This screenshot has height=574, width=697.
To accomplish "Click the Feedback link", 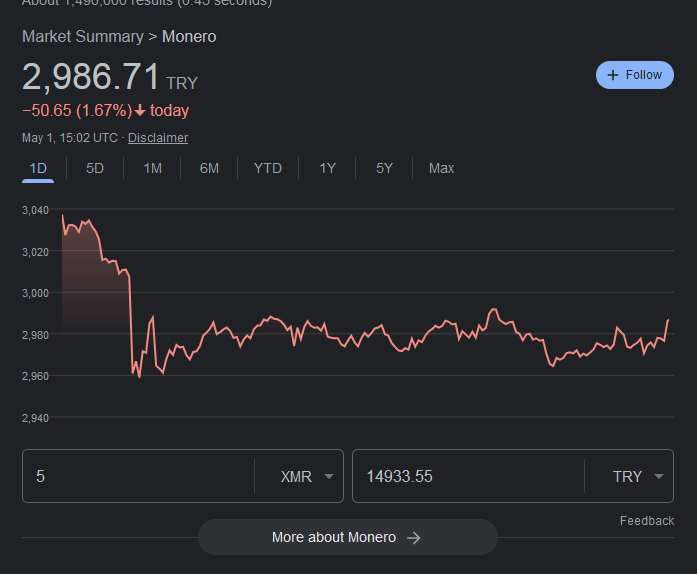I will coord(647,521).
